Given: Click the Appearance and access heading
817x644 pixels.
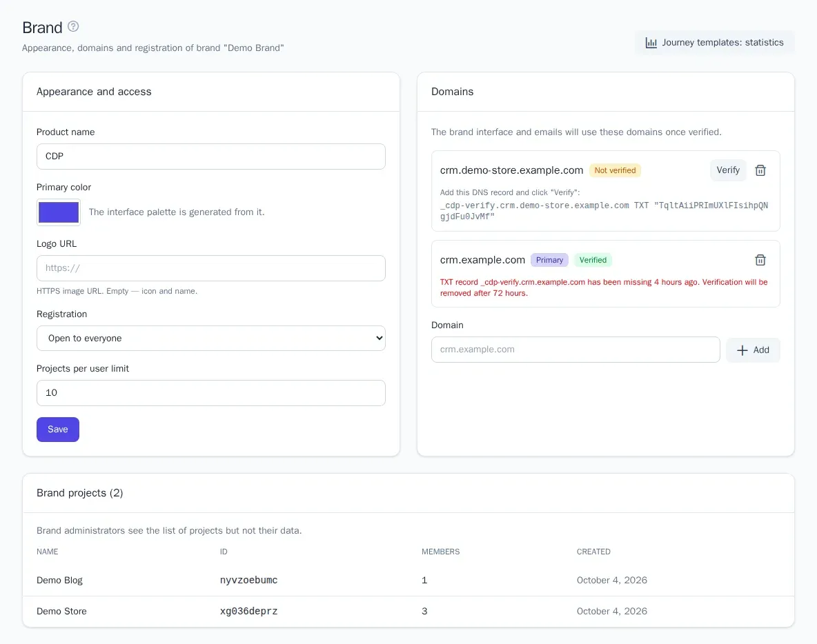Looking at the screenshot, I should (x=94, y=92).
